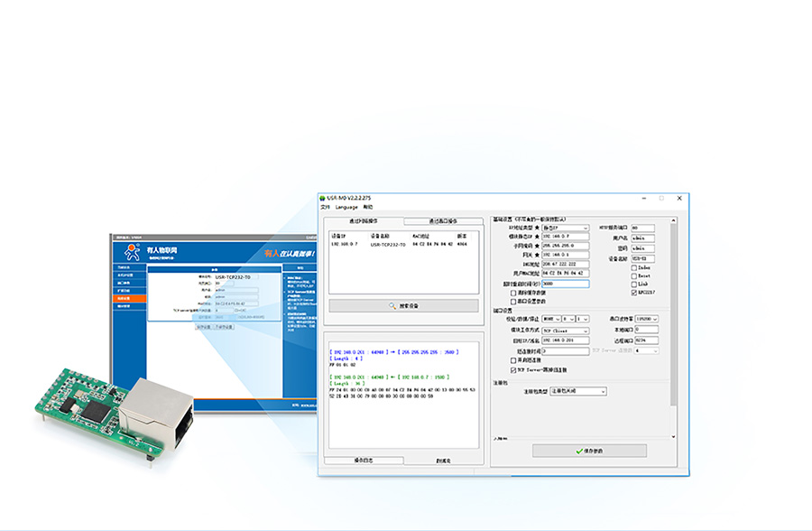Click the USR-M0 app icon in title bar
Screen dimensions: 812x531
[x=322, y=198]
